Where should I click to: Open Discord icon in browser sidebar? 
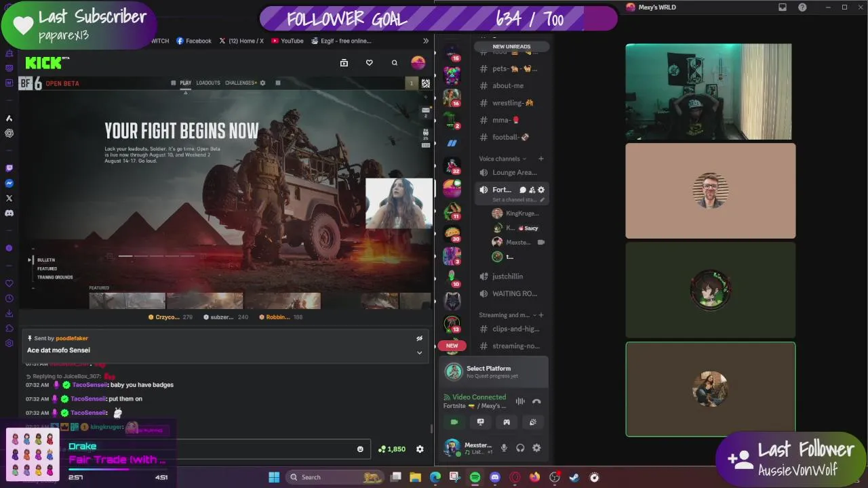[x=9, y=213]
